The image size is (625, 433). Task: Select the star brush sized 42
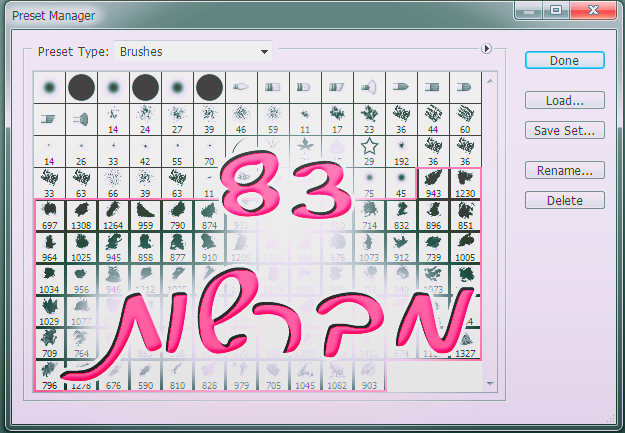point(145,152)
